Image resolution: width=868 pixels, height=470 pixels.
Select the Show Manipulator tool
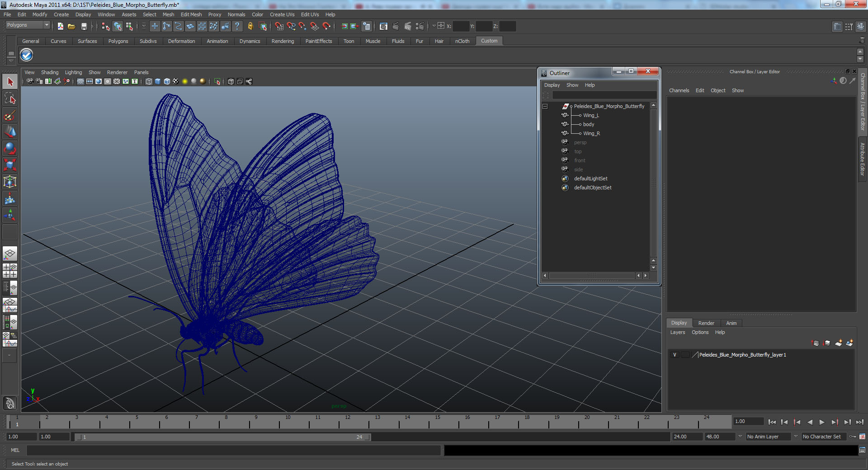point(10,215)
